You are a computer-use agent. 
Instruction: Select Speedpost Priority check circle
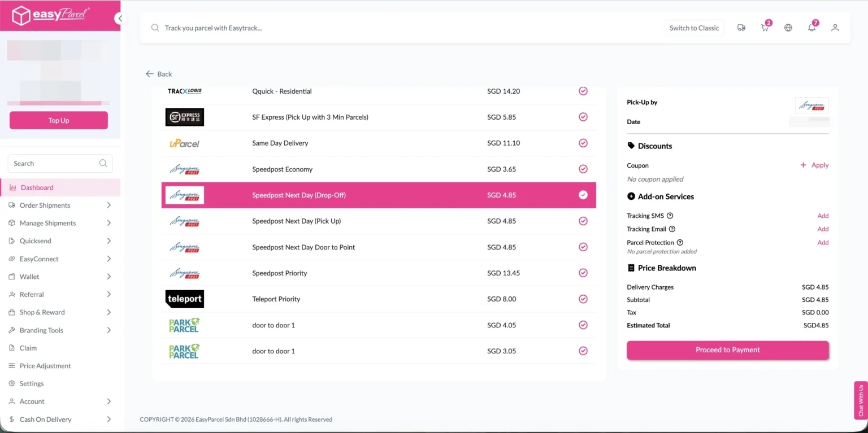(x=583, y=273)
